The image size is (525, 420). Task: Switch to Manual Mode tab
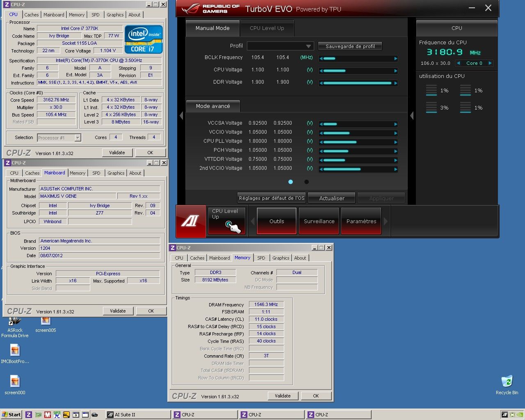click(212, 28)
